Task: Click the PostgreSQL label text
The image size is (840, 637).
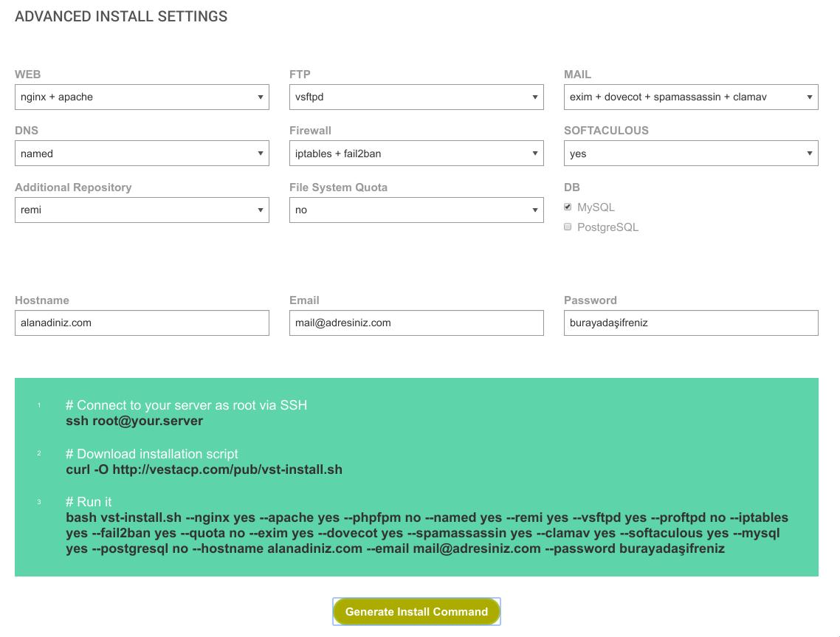Action: coord(607,227)
